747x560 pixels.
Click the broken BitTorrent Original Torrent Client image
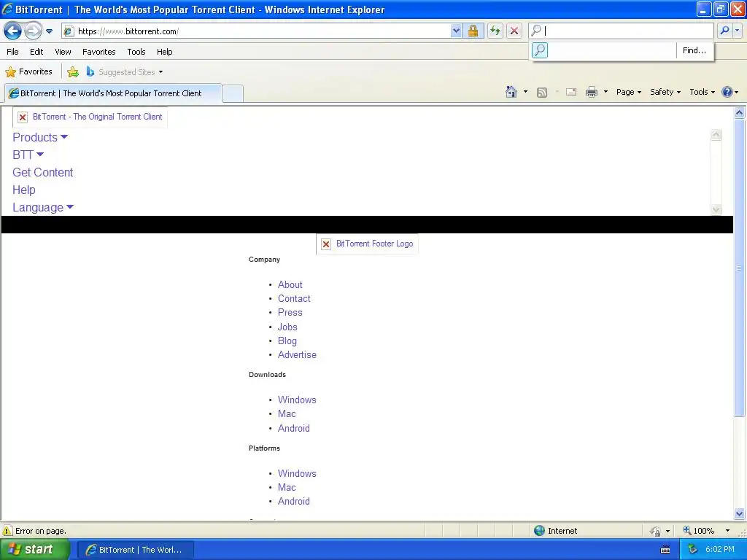click(x=90, y=117)
